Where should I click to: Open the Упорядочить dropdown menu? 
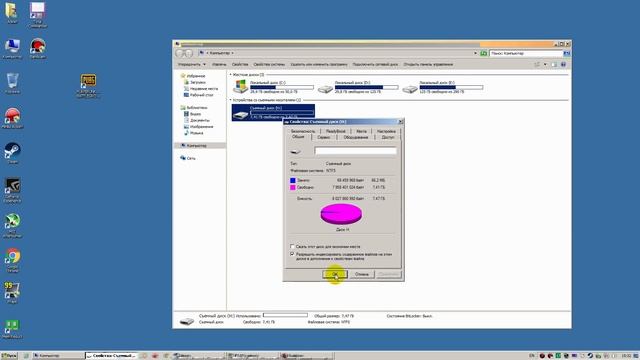191,64
